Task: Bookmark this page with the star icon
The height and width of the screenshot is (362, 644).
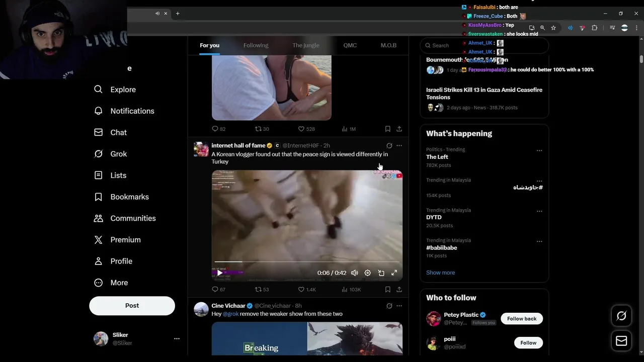Action: 553,28
